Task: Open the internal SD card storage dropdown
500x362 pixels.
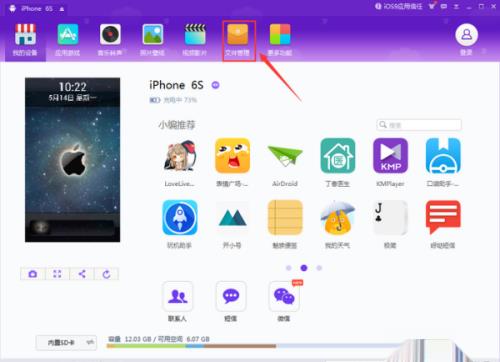Action: click(x=66, y=342)
